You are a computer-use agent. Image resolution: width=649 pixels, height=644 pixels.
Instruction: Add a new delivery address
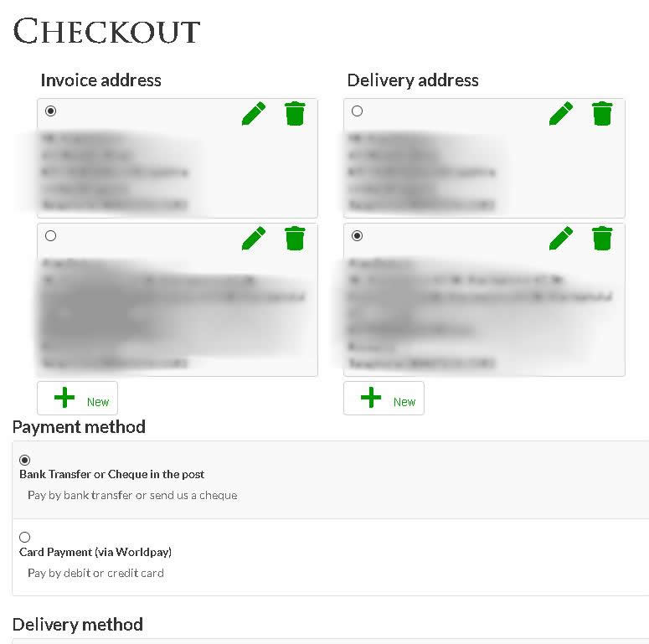(384, 399)
